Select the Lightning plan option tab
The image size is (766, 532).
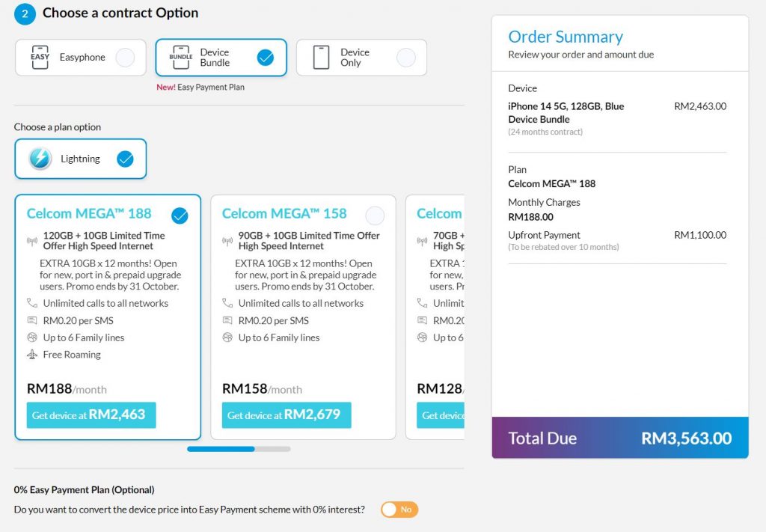80,159
